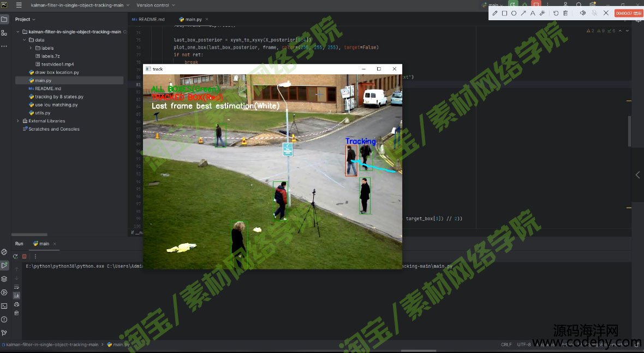Open the main menu hamburger icon
The image size is (644, 353).
pyautogui.click(x=19, y=5)
